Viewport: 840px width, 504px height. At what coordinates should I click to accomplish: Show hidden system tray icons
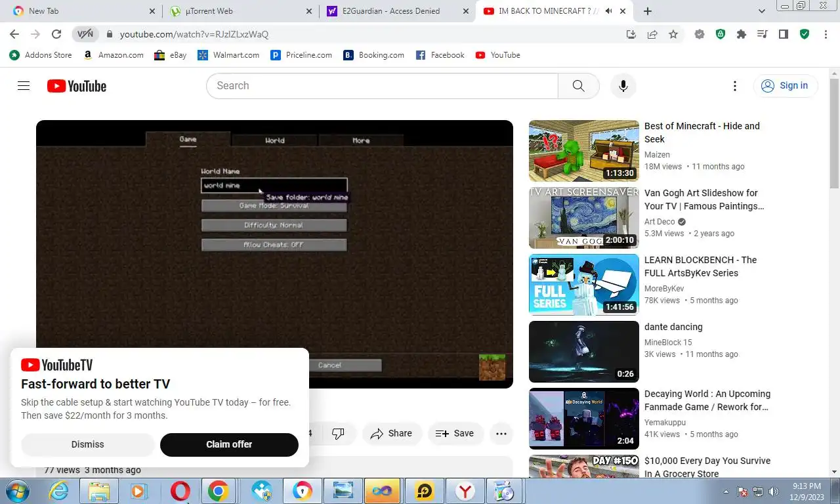[726, 492]
